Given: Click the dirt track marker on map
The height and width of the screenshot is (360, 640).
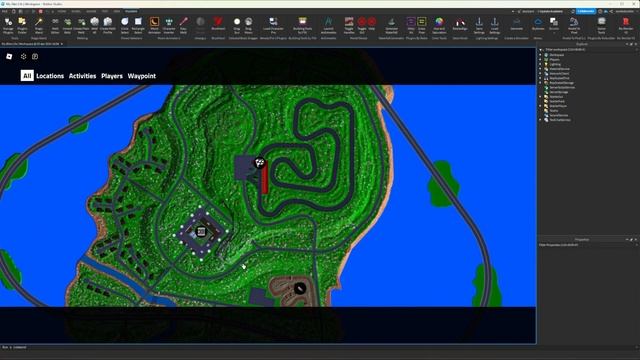Looking at the screenshot, I should [x=300, y=289].
